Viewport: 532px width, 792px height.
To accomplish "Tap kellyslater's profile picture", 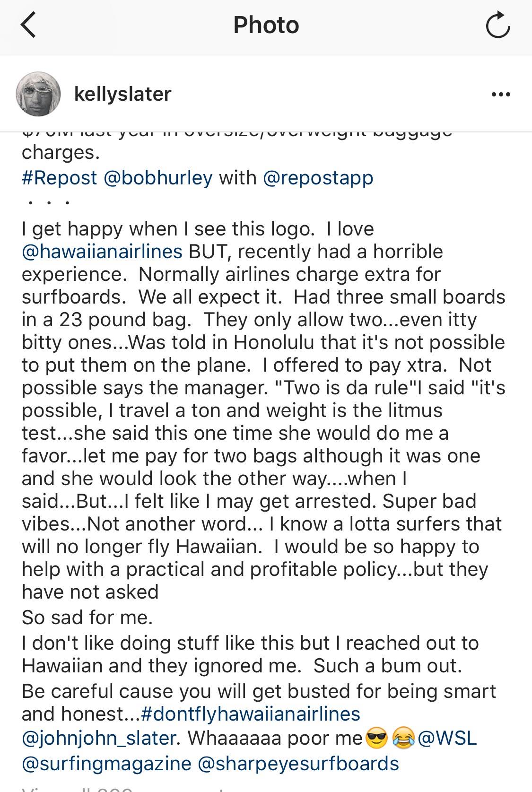I will [x=38, y=94].
